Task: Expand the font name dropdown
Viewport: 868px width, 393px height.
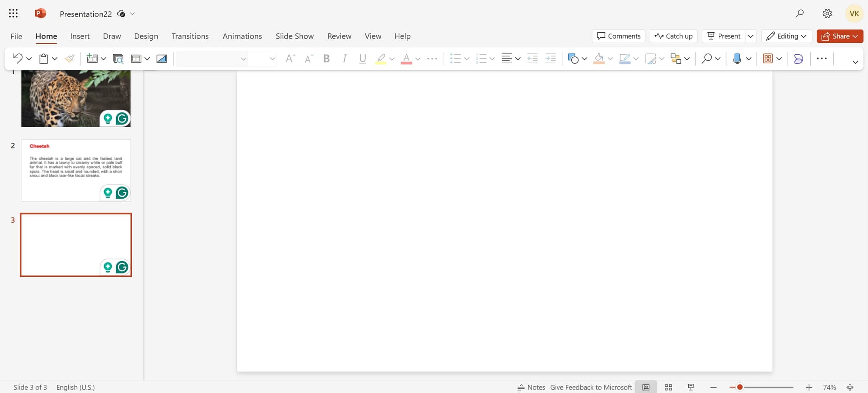Action: click(x=243, y=59)
